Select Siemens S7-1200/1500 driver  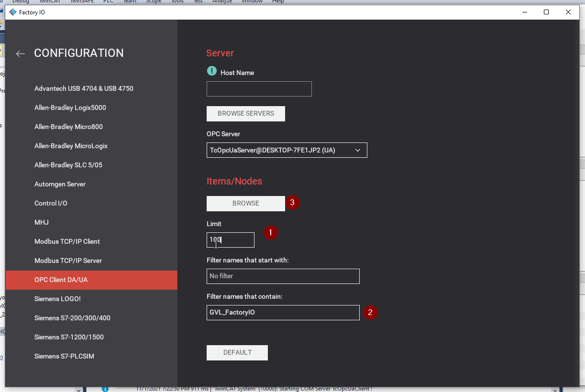coord(91,337)
